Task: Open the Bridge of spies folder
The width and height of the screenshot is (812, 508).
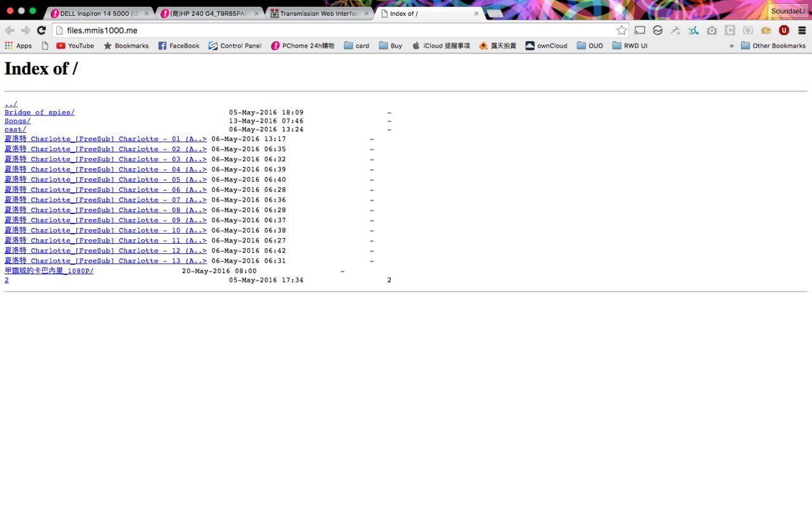Action: click(x=39, y=112)
